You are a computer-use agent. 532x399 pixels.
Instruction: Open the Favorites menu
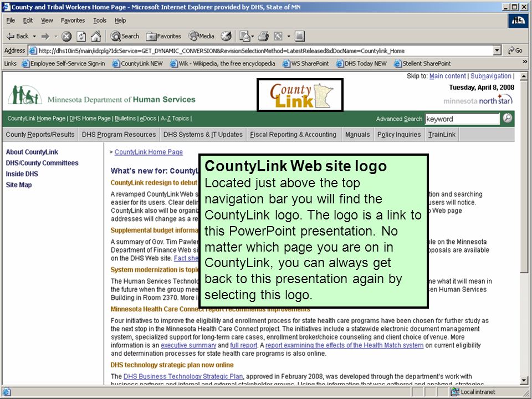[x=73, y=21]
